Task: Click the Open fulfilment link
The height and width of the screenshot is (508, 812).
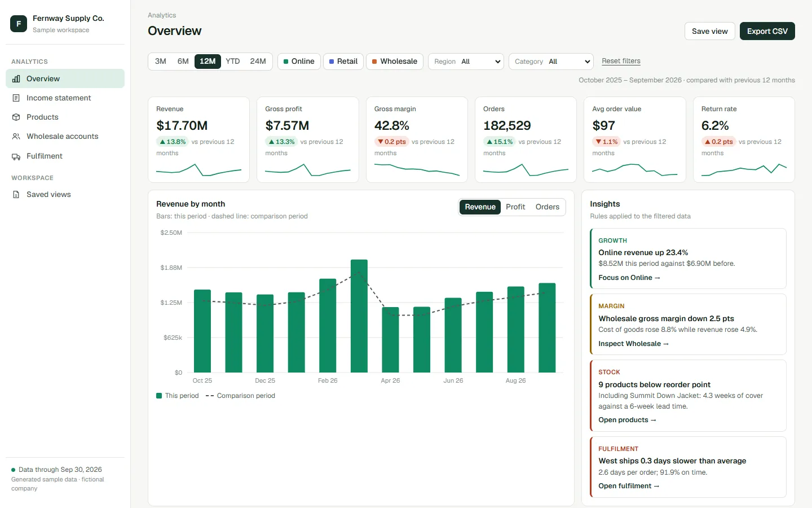Action: 629,486
